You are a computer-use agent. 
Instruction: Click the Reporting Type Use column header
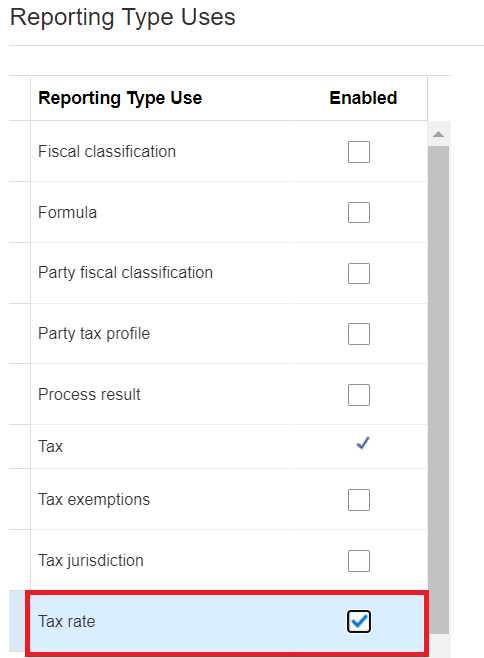(x=120, y=98)
